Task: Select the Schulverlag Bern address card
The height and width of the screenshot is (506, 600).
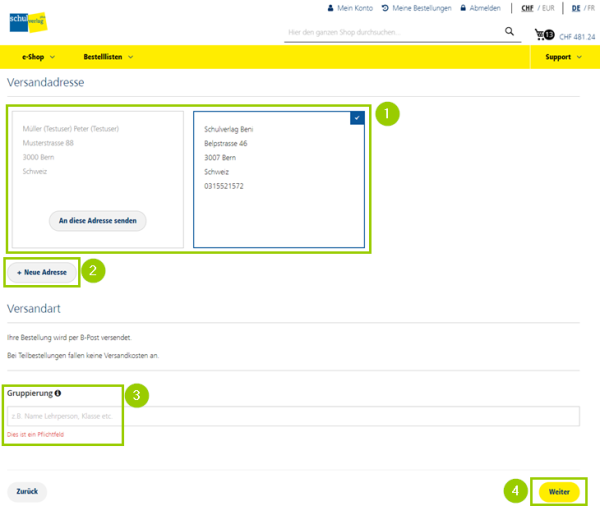Action: (x=279, y=178)
